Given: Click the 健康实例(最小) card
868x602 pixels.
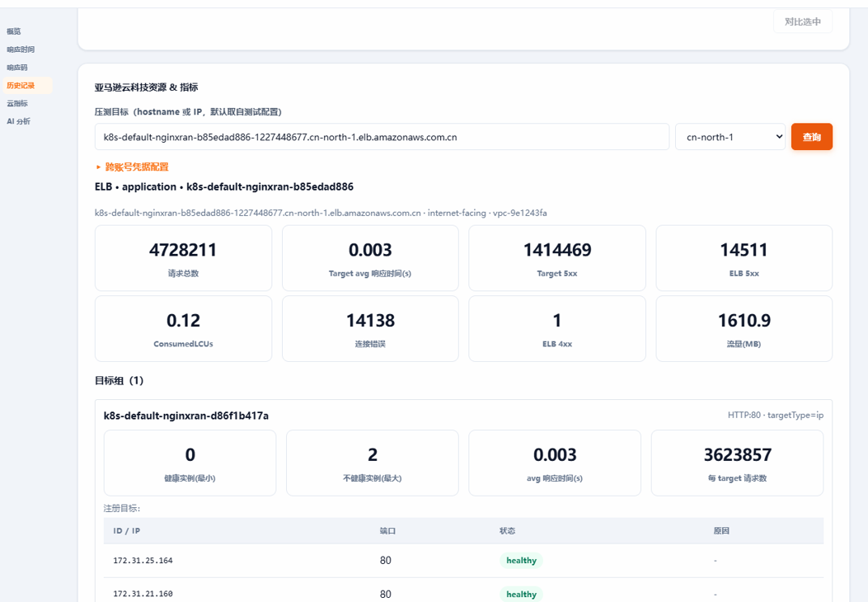Looking at the screenshot, I should pos(190,463).
